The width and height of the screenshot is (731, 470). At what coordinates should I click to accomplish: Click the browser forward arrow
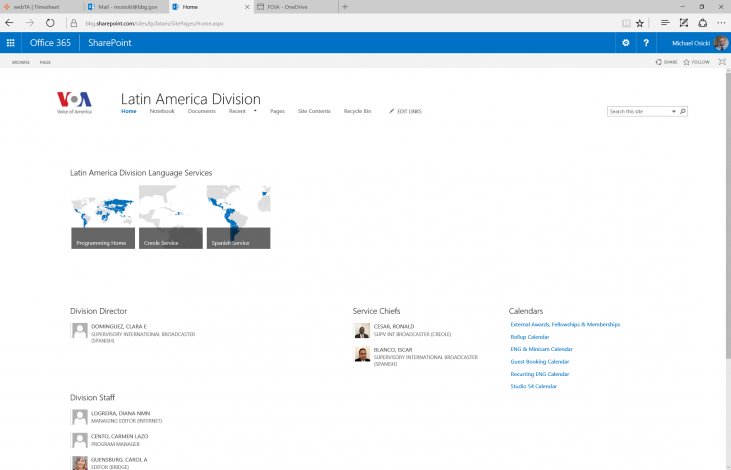30,23
